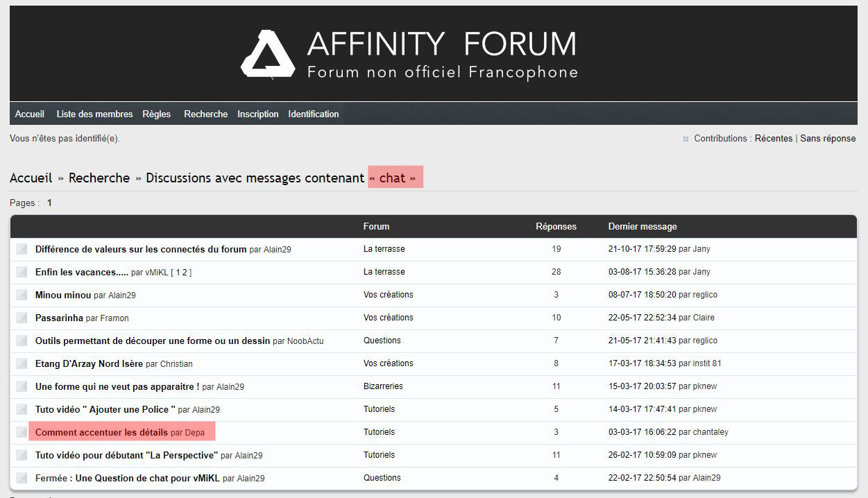
Task: Open topic Etang D'Arzay Nord Isère
Action: point(89,363)
